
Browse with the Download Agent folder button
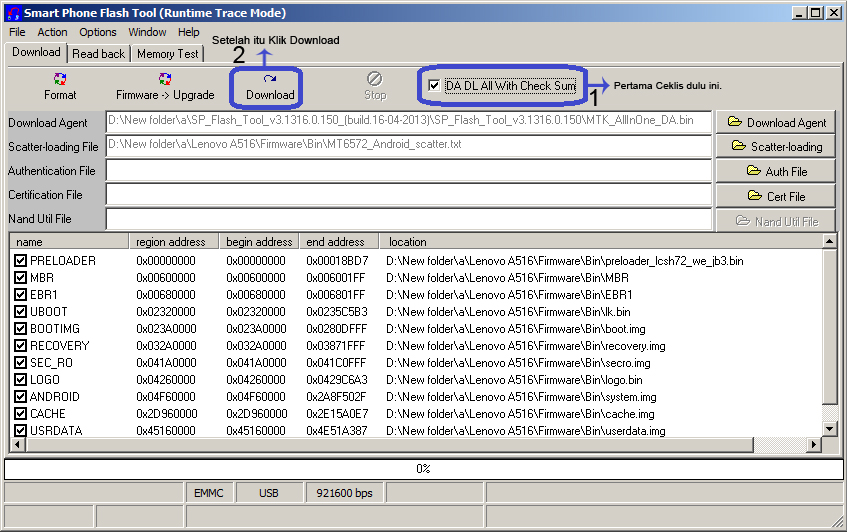[776, 123]
